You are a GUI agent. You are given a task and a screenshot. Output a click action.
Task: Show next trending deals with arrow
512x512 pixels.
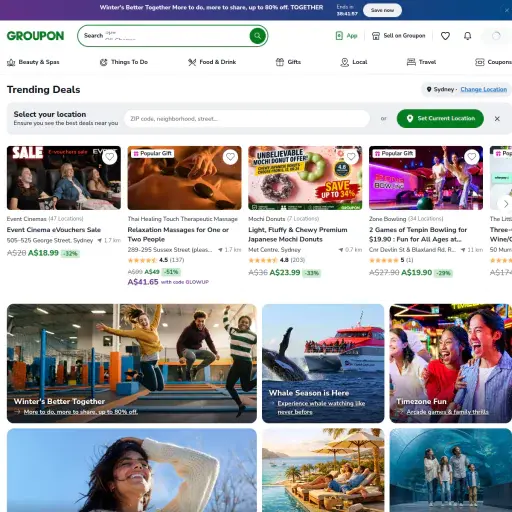[x=505, y=204]
